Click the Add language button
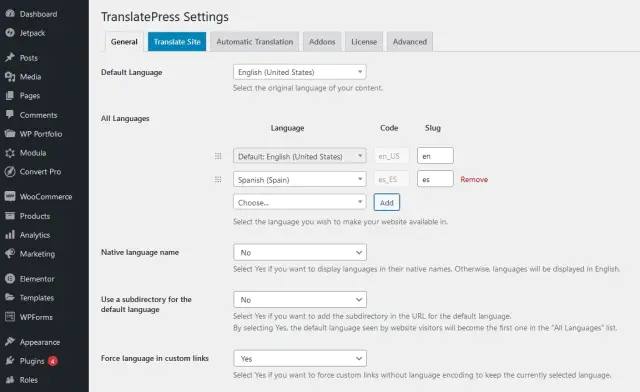 (387, 202)
